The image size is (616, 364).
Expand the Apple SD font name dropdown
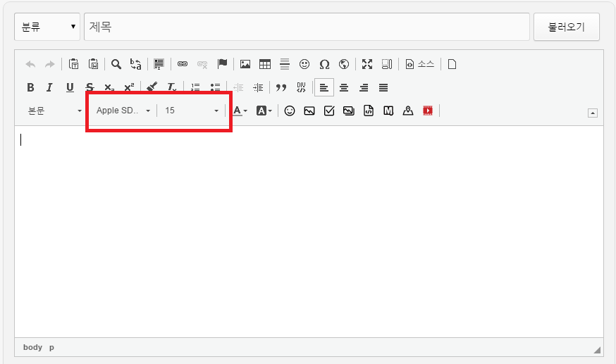pyautogui.click(x=123, y=111)
